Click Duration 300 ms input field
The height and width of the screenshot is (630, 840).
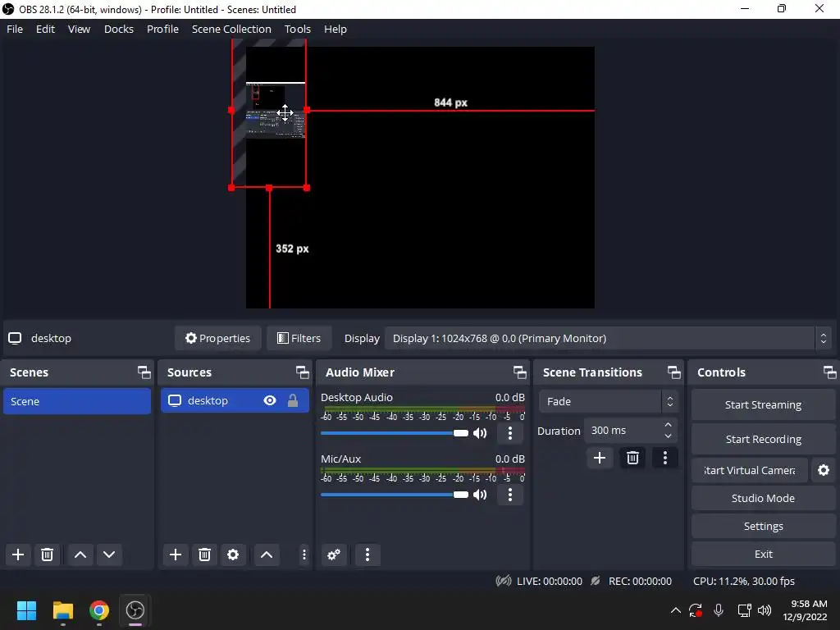pos(624,431)
